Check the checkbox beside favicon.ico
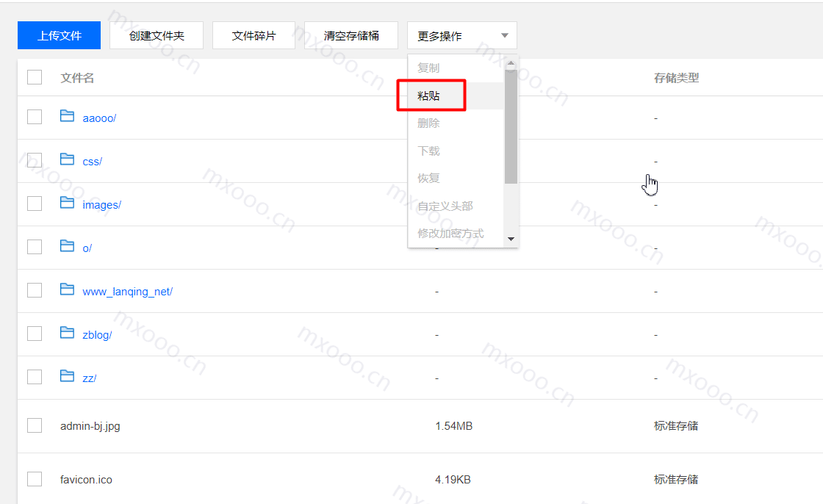Viewport: 823px width, 504px height. click(34, 478)
